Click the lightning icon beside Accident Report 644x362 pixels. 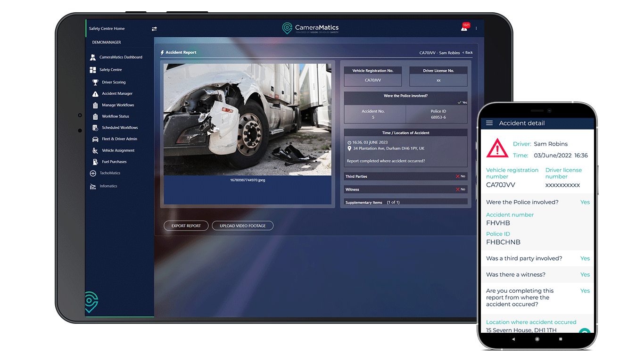[x=163, y=52]
